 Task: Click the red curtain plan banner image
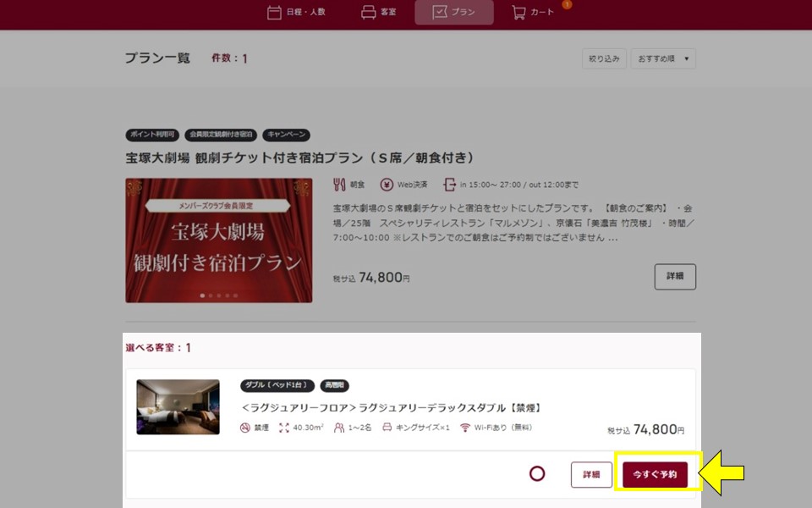coord(218,240)
